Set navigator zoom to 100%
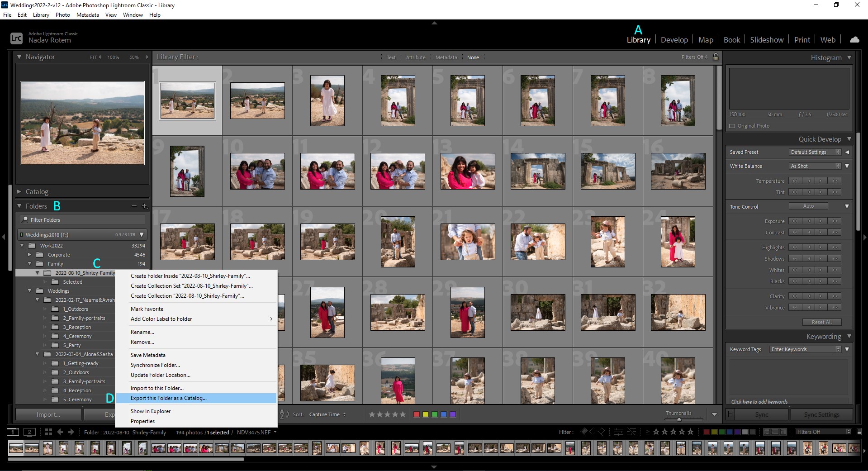The image size is (868, 471). (113, 57)
